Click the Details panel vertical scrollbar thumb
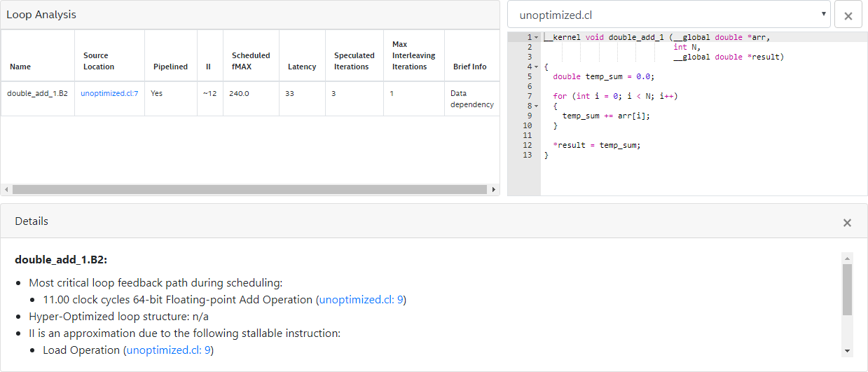Viewport: 868px width, 372px height. pos(848,289)
